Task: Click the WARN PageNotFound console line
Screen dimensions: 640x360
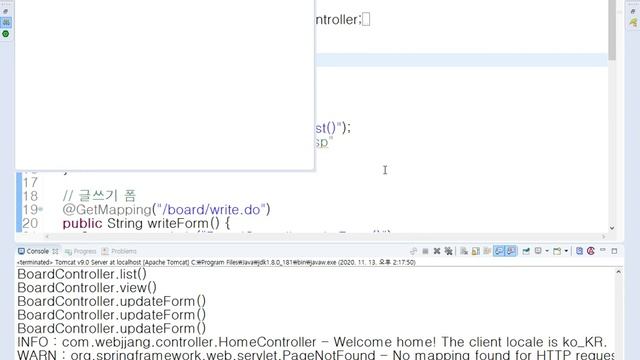Action: pyautogui.click(x=316, y=355)
